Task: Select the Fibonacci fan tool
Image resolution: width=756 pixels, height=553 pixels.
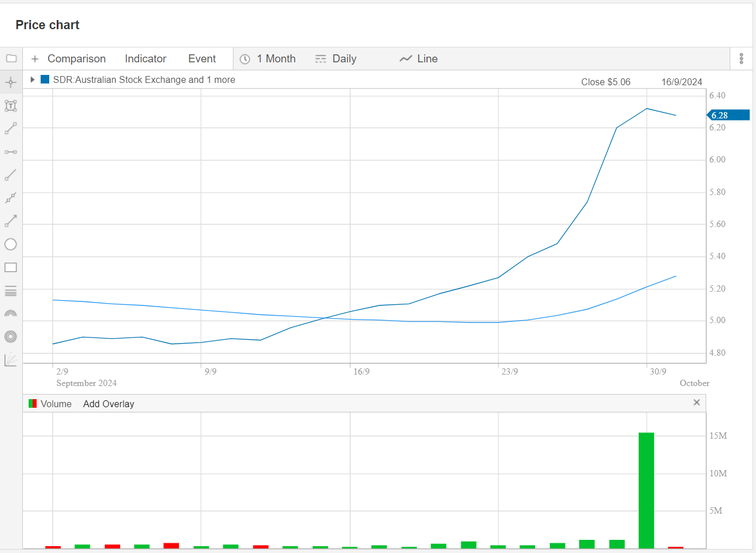Action: click(x=11, y=360)
